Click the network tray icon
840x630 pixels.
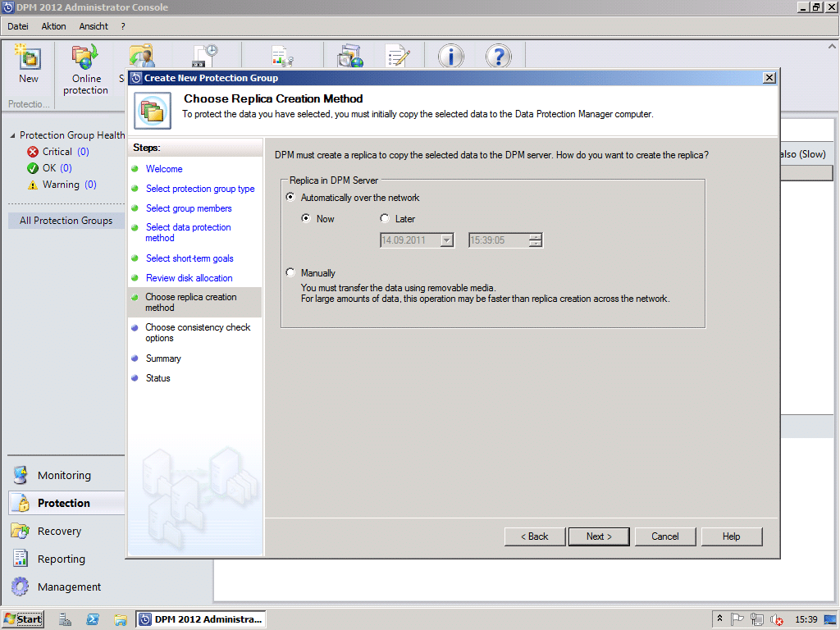click(x=756, y=619)
